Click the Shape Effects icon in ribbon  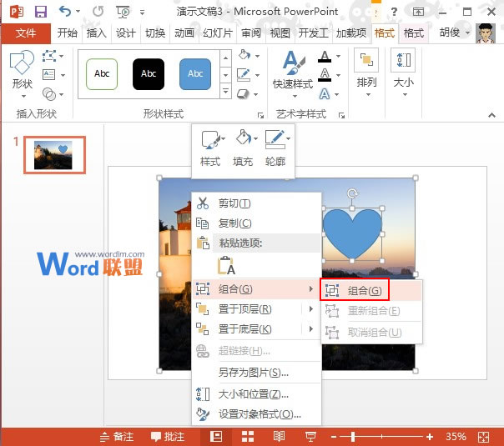click(x=243, y=94)
